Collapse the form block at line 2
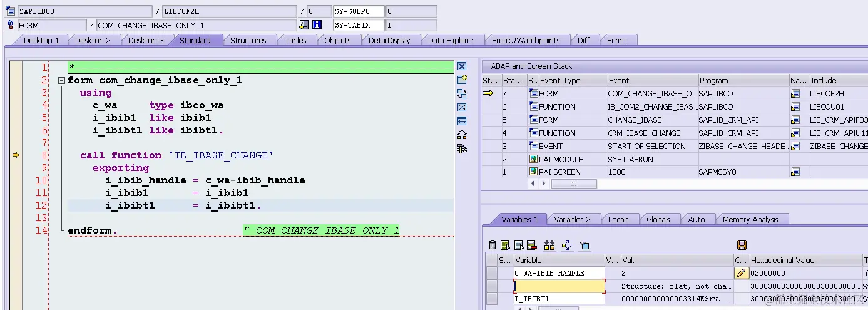The image size is (868, 310). (61, 81)
